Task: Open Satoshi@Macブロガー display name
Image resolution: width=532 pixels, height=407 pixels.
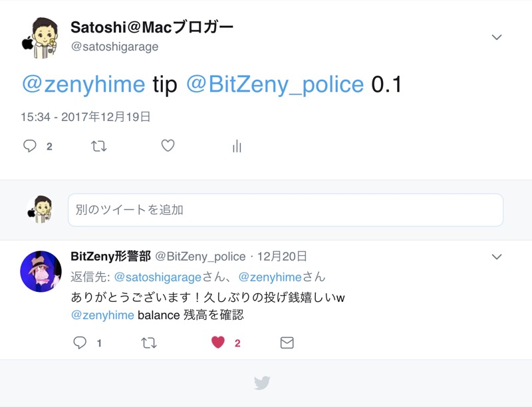Action: point(152,27)
